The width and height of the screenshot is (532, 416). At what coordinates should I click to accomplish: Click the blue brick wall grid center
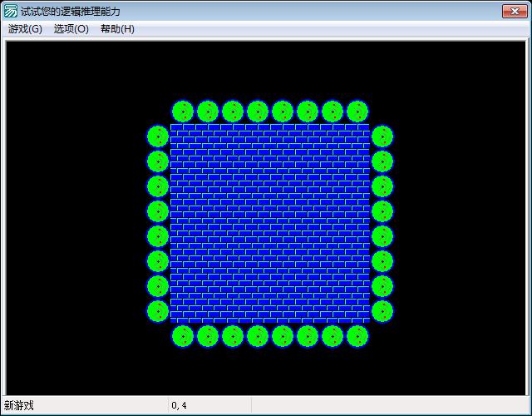[270, 224]
